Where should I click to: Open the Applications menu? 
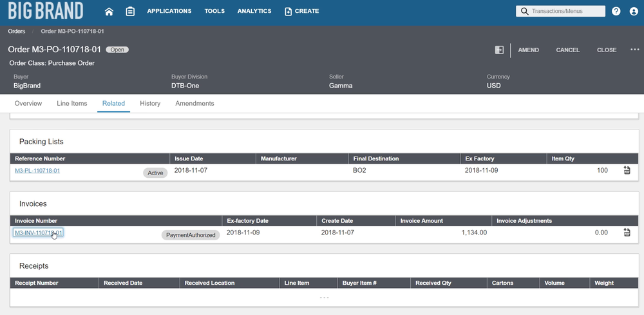click(169, 11)
